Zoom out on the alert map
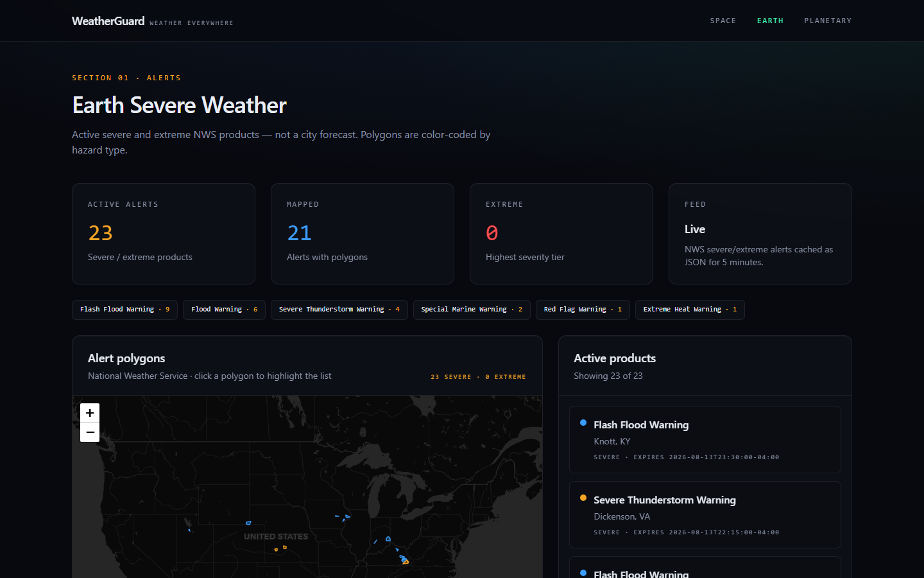 pos(90,432)
